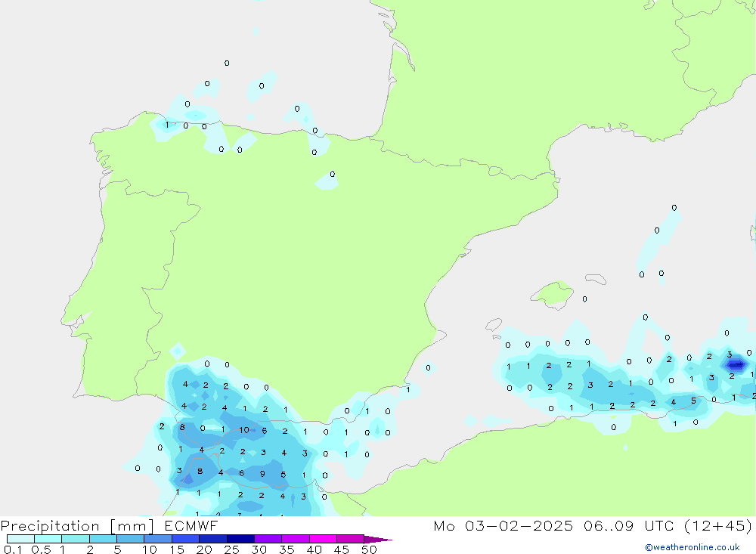Image resolution: width=756 pixels, height=554 pixels.
Task: Select the 45 to 50 mm legend swatch
Action: click(350, 539)
